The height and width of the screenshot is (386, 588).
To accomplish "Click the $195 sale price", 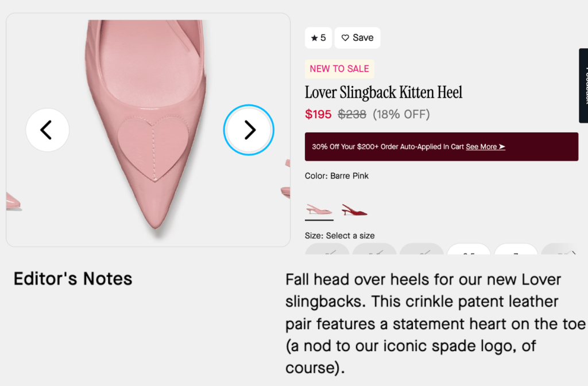I will [318, 114].
